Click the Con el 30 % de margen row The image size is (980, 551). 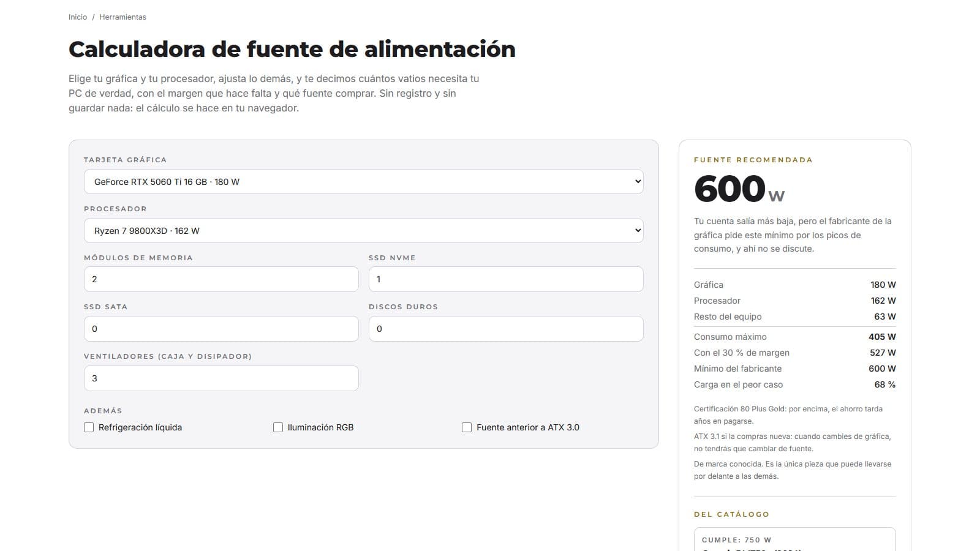tap(794, 353)
